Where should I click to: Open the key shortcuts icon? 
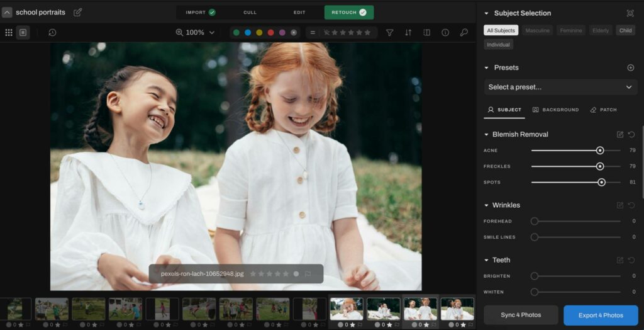pos(464,33)
